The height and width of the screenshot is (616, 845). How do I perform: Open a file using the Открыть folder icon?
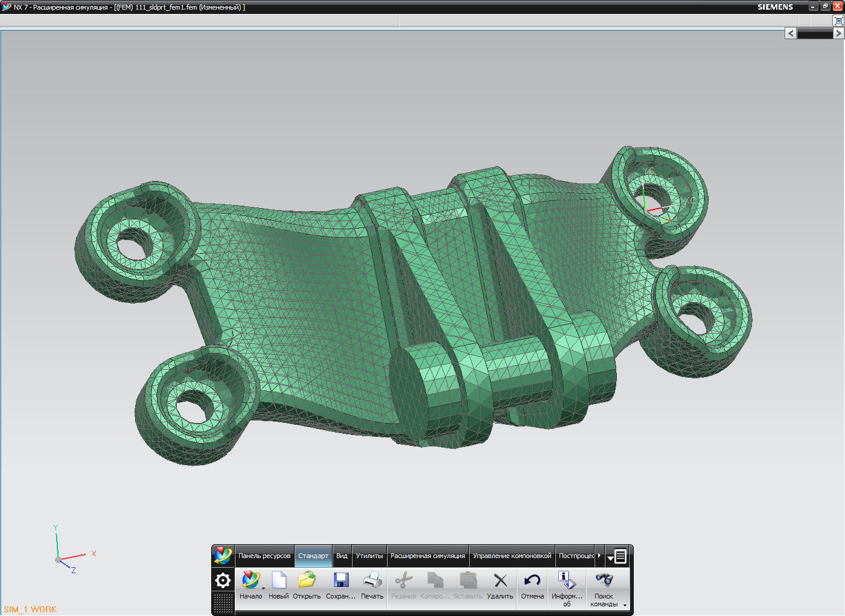tap(306, 579)
